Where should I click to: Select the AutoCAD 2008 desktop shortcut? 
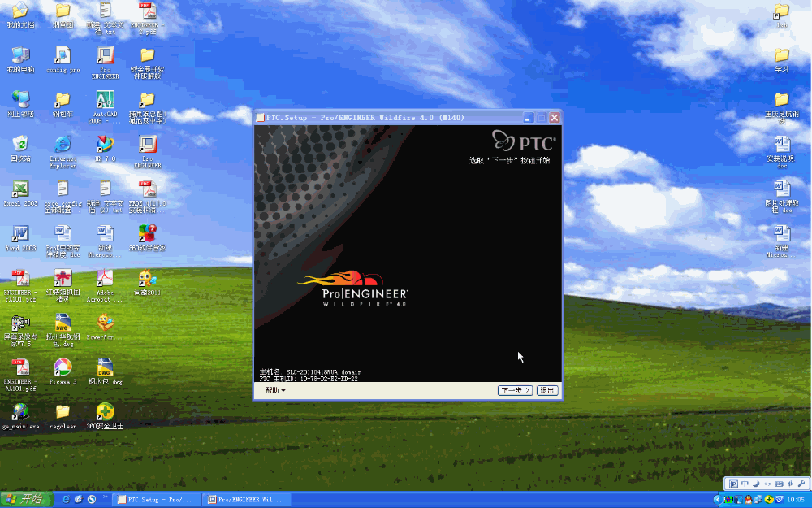(x=105, y=107)
